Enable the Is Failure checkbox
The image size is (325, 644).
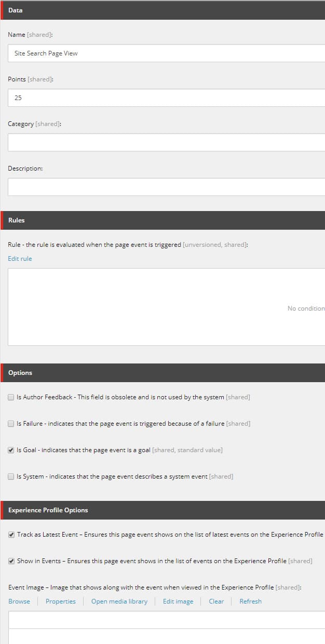11,424
